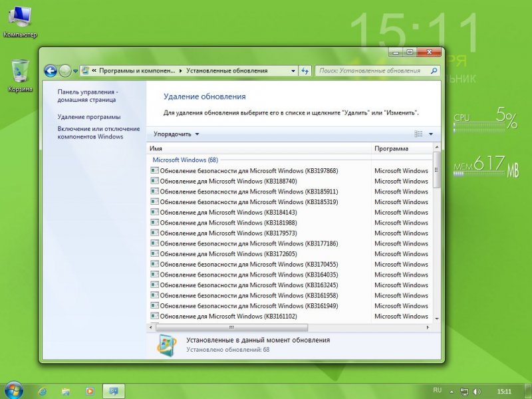Change view with the view icon button
This screenshot has height=399, width=532.
[418, 134]
